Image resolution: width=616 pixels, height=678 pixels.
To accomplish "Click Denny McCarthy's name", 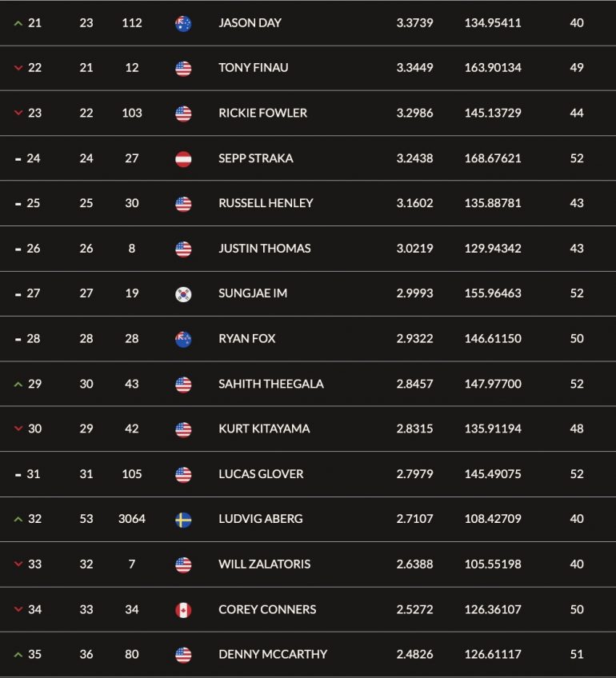I will (x=273, y=654).
